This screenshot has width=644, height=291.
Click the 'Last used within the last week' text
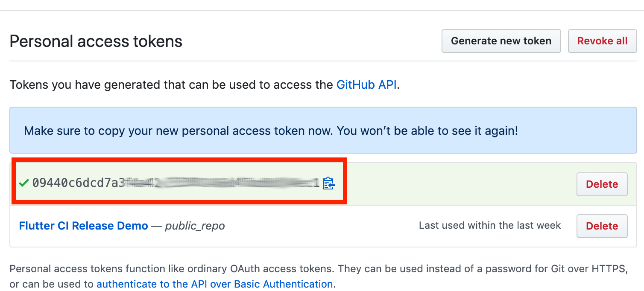pyautogui.click(x=489, y=225)
